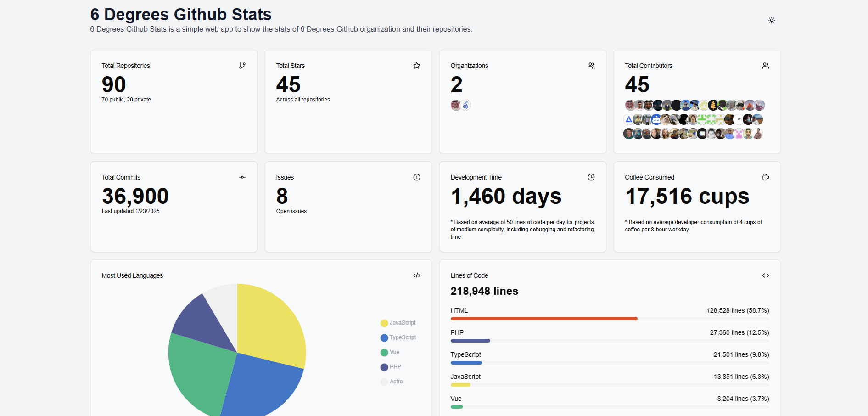Click the brackets icon on Lines of Code card
This screenshot has width=868, height=416.
765,275
